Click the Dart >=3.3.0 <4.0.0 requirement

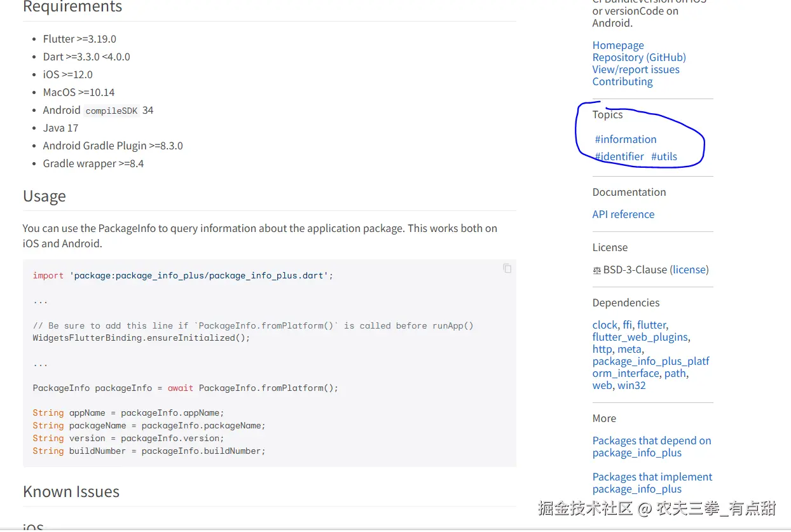point(86,57)
